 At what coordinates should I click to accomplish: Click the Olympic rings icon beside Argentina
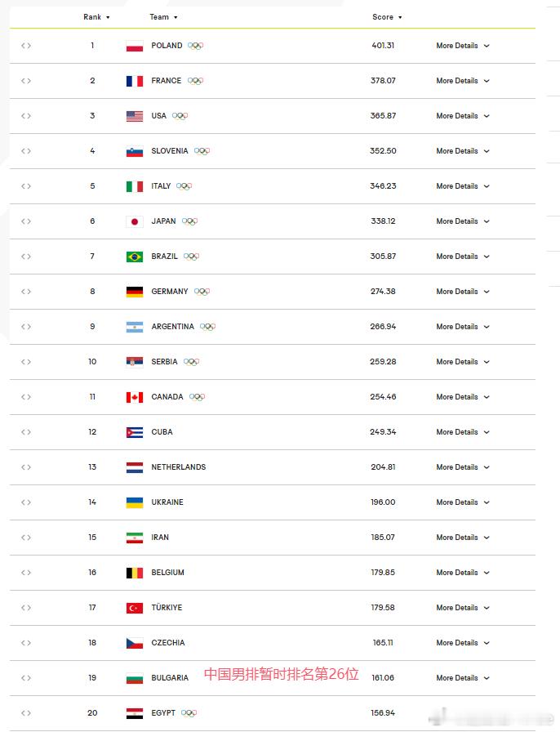207,326
